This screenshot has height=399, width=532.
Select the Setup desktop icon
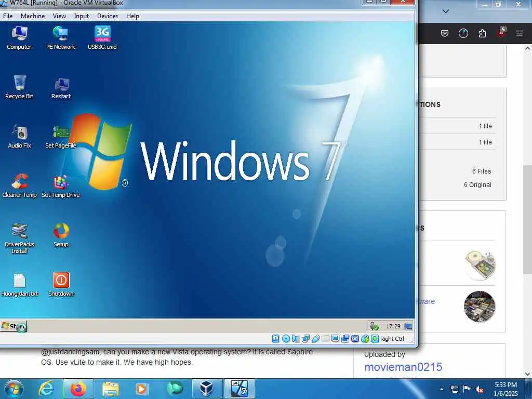click(x=61, y=235)
